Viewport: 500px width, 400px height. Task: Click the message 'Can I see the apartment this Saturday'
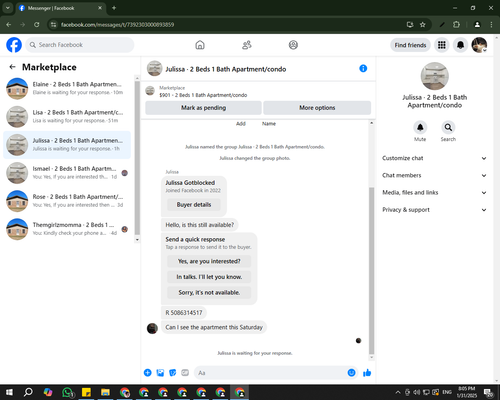214,327
